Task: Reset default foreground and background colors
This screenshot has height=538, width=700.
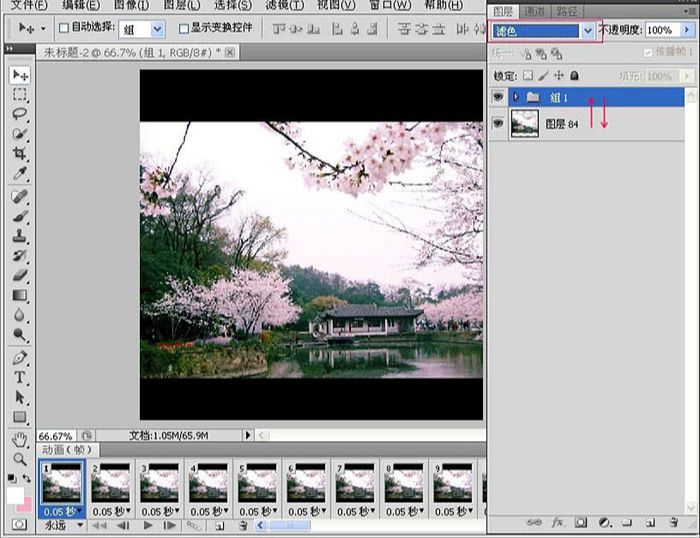Action: pyautogui.click(x=12, y=479)
